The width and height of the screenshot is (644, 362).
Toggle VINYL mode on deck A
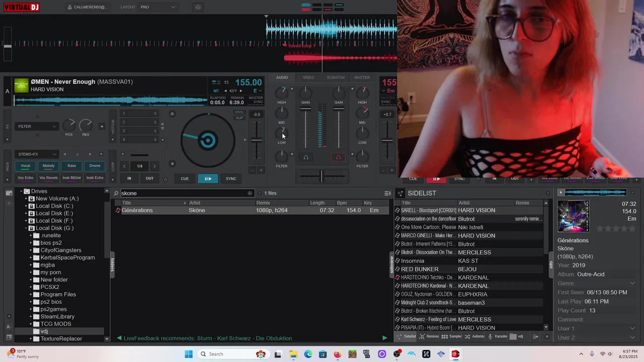tap(239, 112)
